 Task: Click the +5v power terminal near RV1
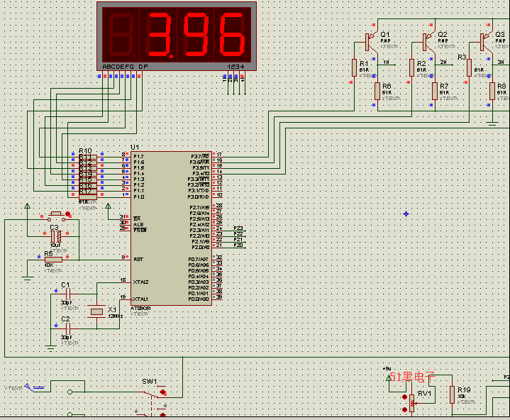(389, 377)
